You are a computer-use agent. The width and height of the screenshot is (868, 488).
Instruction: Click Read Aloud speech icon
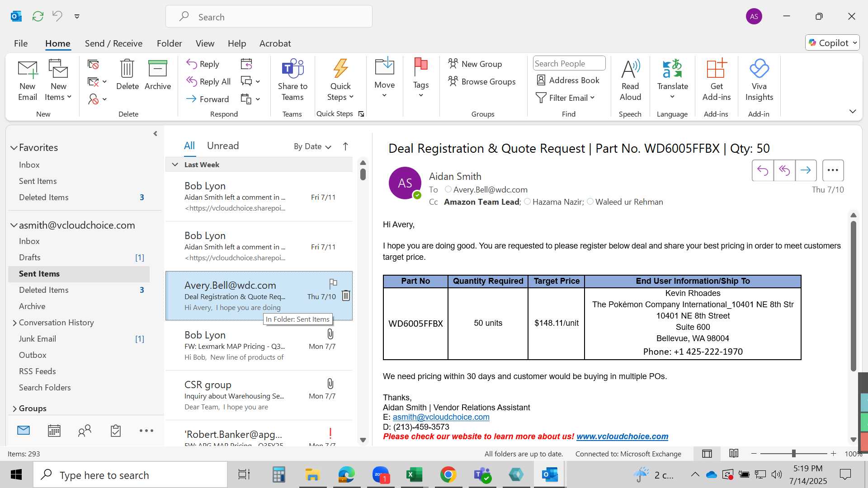[x=630, y=80]
